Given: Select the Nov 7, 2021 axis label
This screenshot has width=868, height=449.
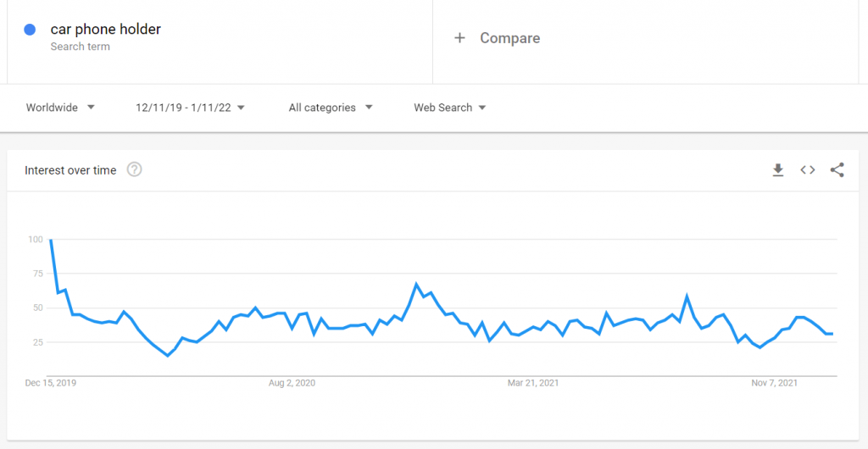Looking at the screenshot, I should [x=775, y=383].
